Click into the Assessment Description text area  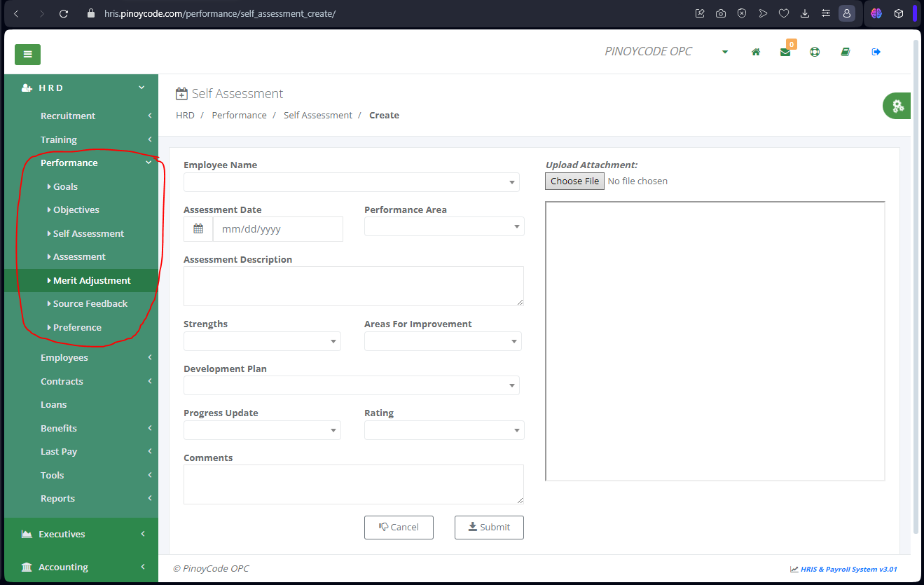(354, 286)
